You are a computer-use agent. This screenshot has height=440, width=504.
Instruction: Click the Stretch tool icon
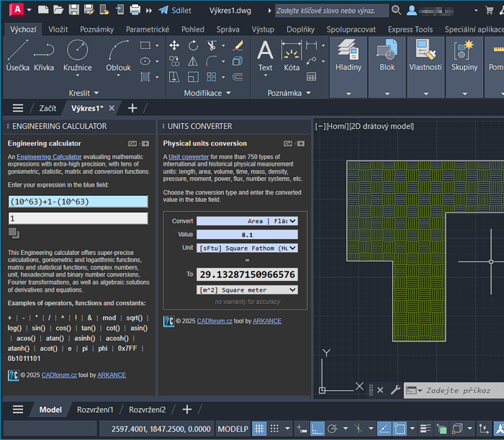click(174, 77)
